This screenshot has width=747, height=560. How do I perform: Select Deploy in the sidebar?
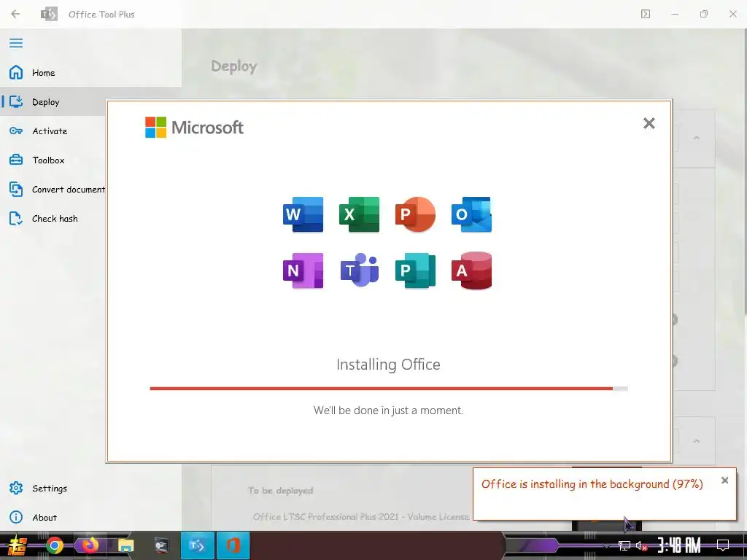click(x=53, y=102)
